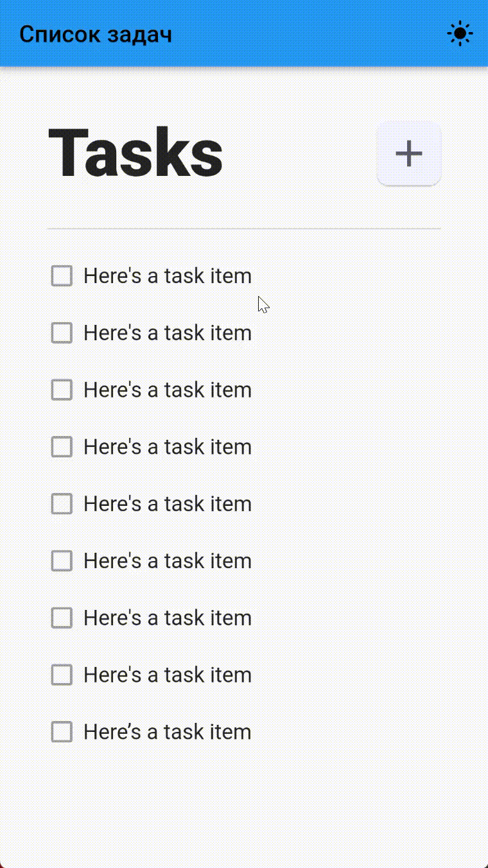
Task: Click the second task's text label
Action: tap(167, 333)
